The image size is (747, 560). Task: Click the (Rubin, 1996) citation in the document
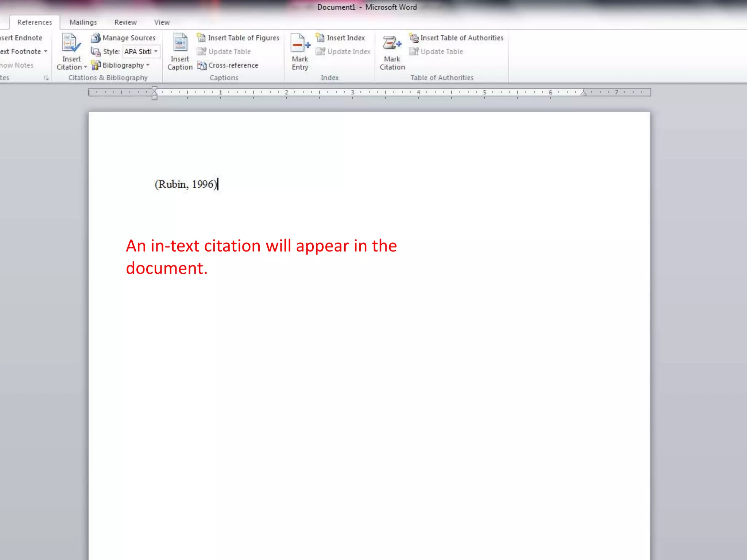coord(186,184)
